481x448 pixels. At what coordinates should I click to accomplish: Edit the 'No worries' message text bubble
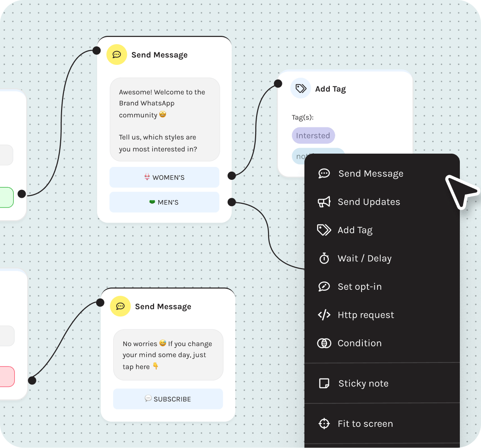pos(168,355)
